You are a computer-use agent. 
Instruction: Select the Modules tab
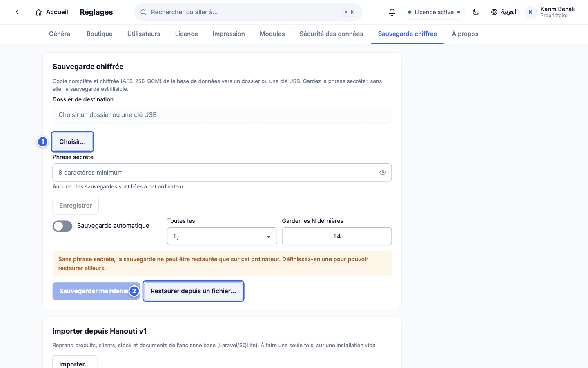pos(272,34)
